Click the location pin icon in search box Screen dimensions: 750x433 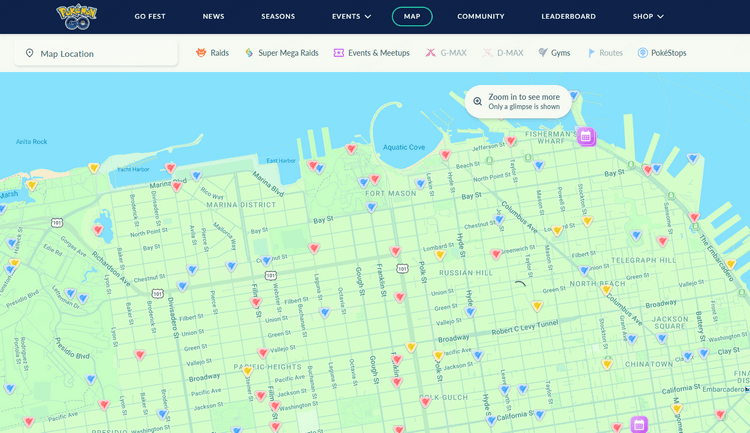click(x=29, y=53)
